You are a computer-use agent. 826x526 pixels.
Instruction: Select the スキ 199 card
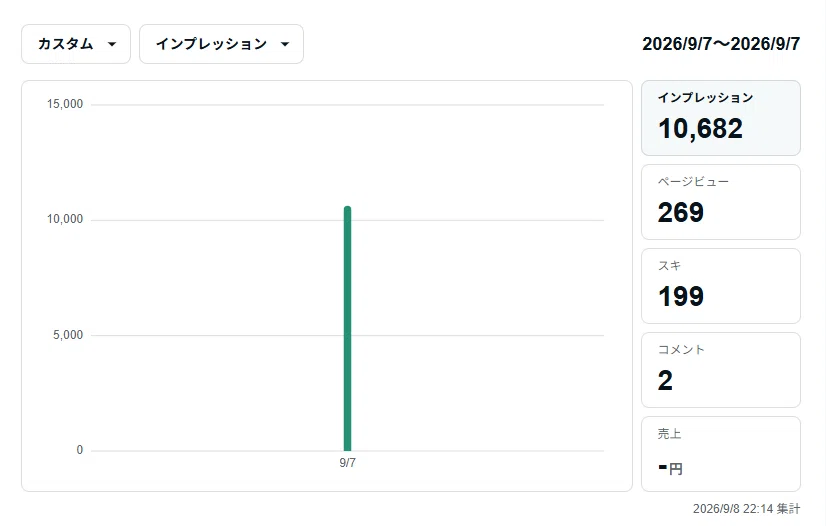(x=721, y=286)
